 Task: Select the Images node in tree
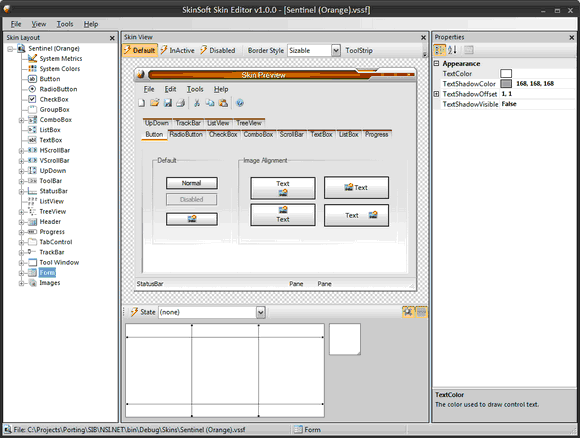pyautogui.click(x=50, y=283)
